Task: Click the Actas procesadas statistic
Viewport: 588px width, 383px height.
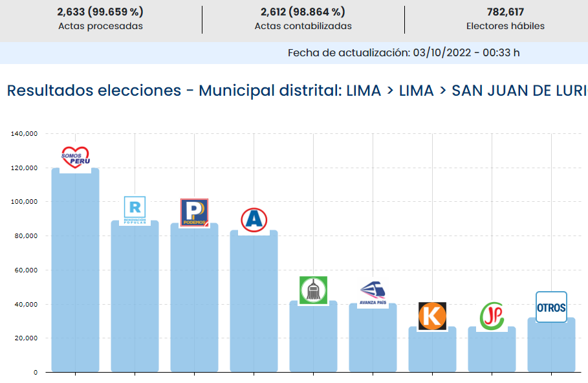Action: point(100,19)
